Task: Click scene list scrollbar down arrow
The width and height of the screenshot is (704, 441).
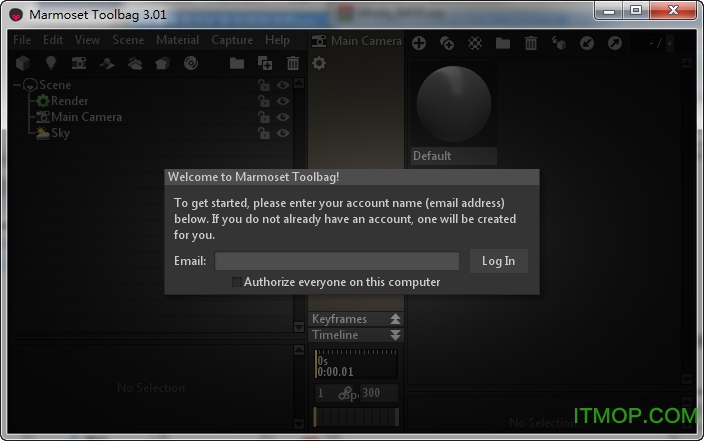Action: (x=299, y=327)
